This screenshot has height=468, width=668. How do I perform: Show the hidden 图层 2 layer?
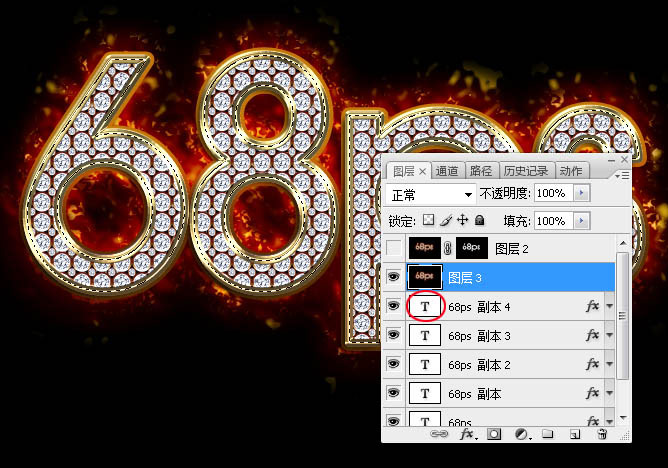[393, 247]
